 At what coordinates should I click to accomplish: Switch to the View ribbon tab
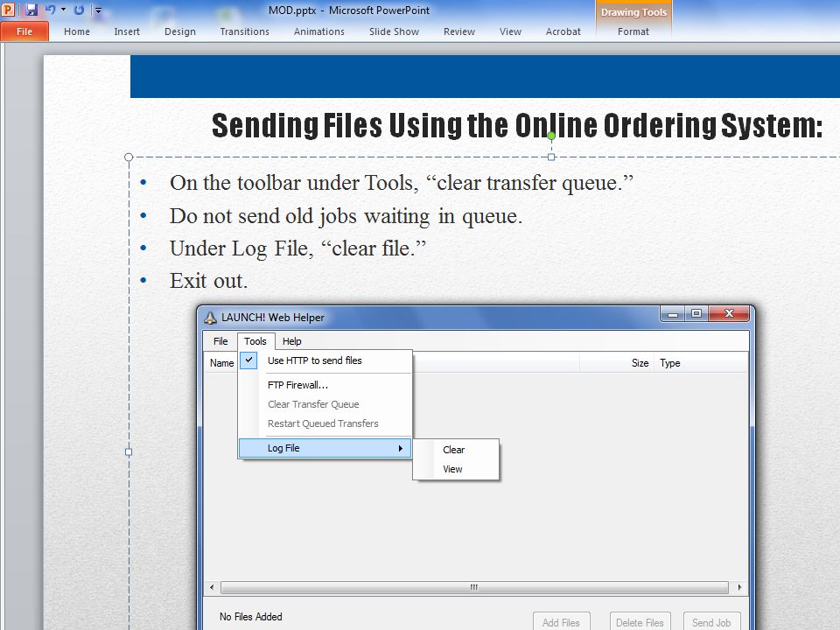pyautogui.click(x=510, y=31)
